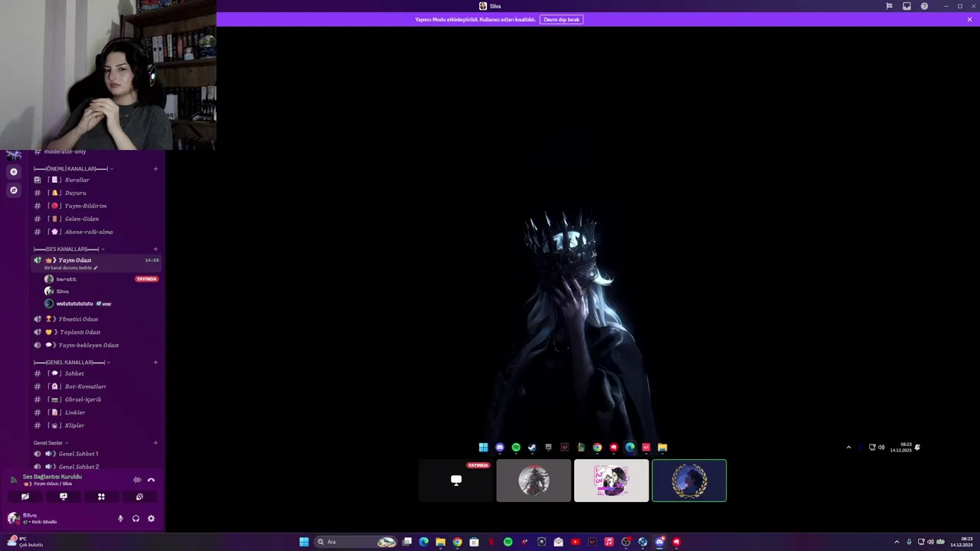Open the Bot-Komutları channel
Image resolution: width=980 pixels, height=551 pixels.
click(96, 386)
